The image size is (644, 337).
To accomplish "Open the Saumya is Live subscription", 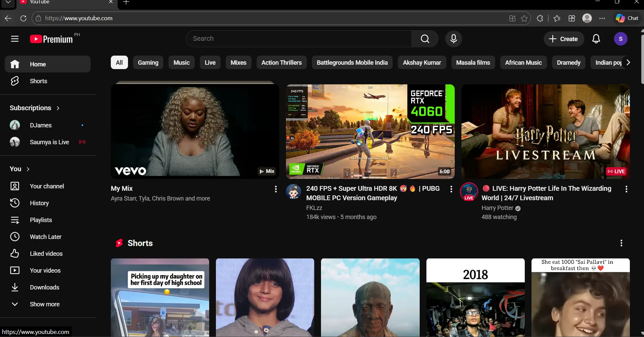I will click(47, 142).
